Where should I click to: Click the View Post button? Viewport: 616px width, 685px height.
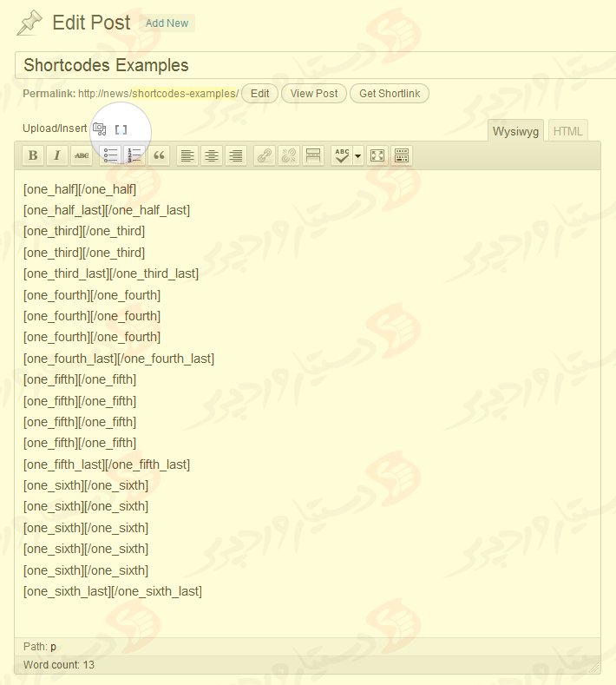click(314, 94)
